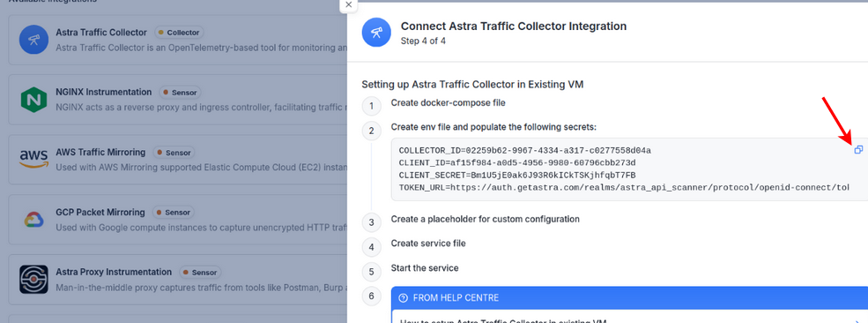Screen dimensions: 868x323
Task: Click the 'Setting up Astra Traffic Collector in Existing VM' heading
Action: [x=472, y=84]
